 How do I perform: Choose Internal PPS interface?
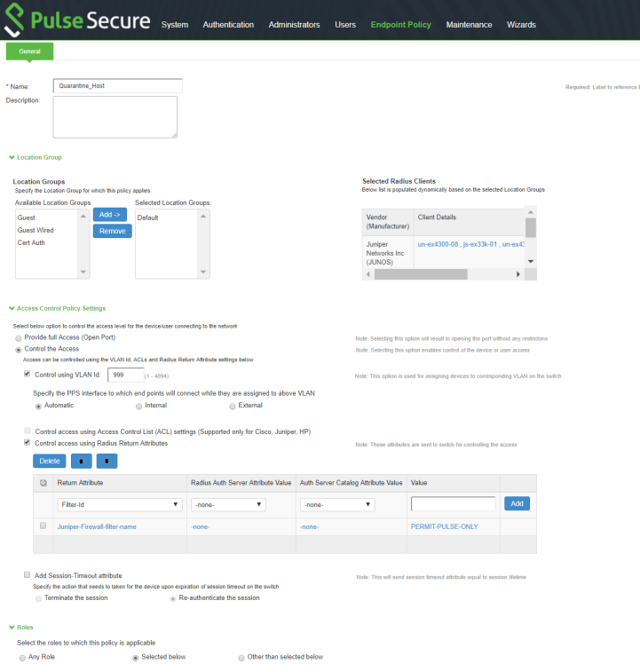pos(138,407)
